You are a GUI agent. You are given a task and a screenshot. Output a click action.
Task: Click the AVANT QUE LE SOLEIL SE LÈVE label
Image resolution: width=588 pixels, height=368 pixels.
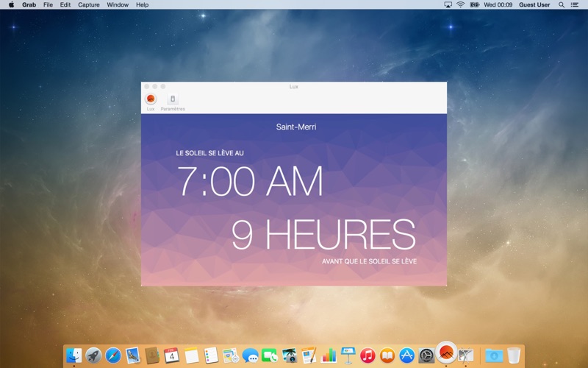tap(369, 261)
